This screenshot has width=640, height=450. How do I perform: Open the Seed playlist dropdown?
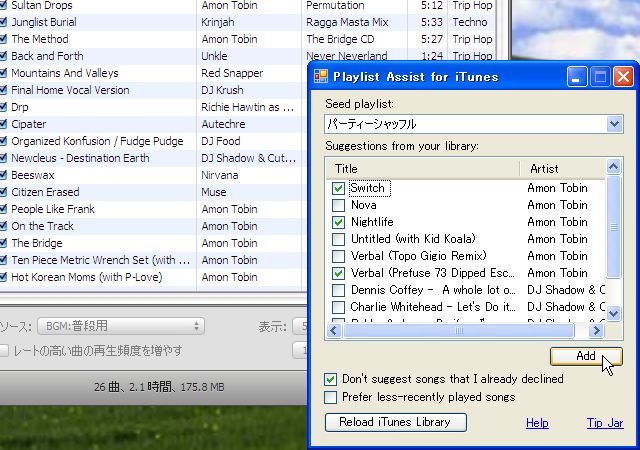click(x=614, y=124)
